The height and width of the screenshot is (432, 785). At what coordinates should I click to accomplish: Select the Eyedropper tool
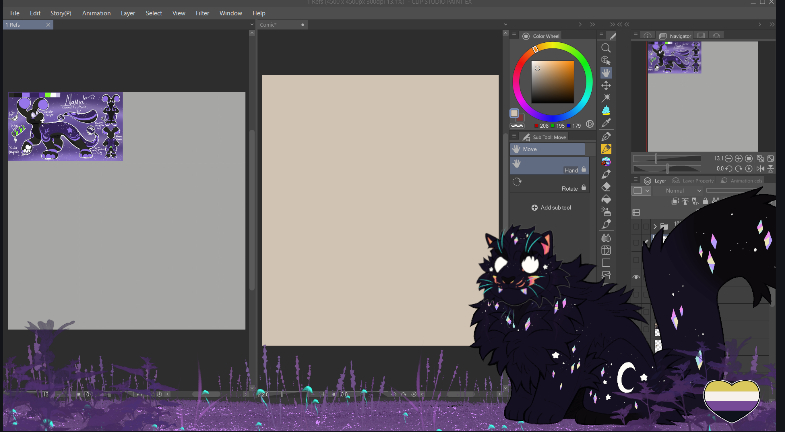(606, 123)
